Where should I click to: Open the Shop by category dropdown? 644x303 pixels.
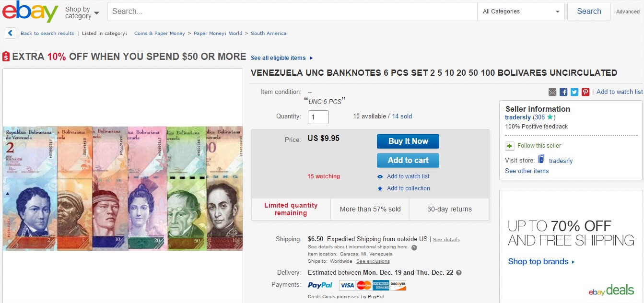(x=82, y=12)
